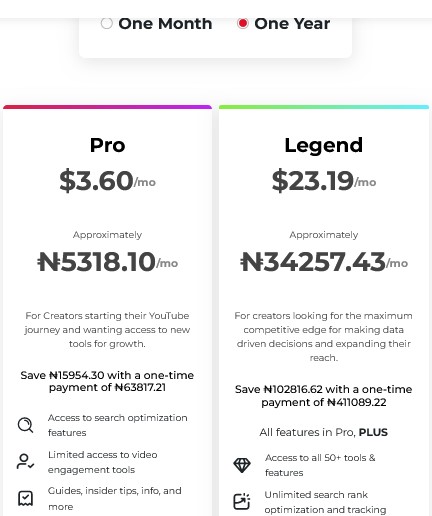Click the guides bookmark checkmark icon
Viewport: 432px width, 516px height.
(x=25, y=498)
